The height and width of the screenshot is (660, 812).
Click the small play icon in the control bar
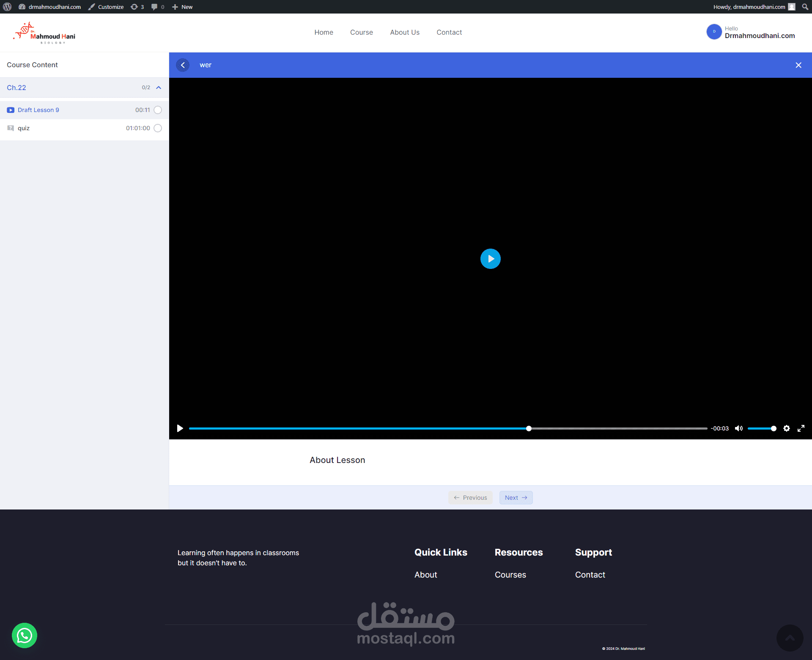tap(180, 428)
